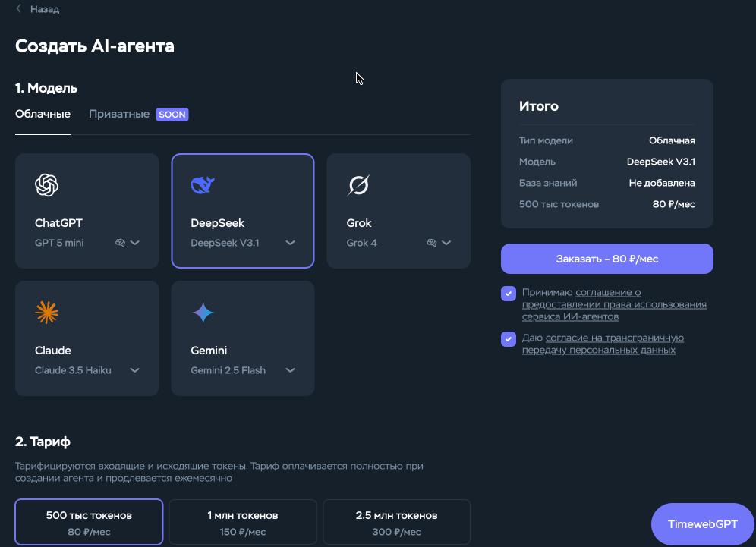The height and width of the screenshot is (547, 756).
Task: Click the DeepSeek V3.1 value in Итого
Action: [661, 162]
